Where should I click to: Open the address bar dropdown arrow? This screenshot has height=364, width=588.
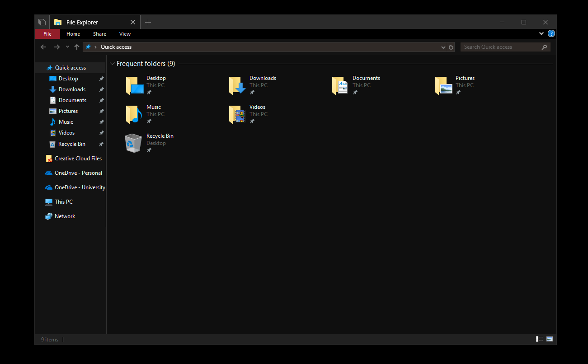443,47
